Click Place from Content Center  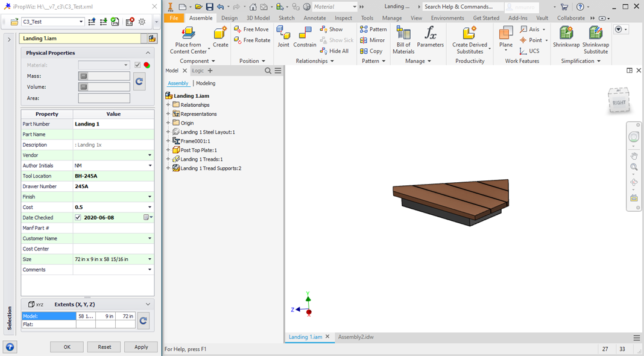(188, 40)
